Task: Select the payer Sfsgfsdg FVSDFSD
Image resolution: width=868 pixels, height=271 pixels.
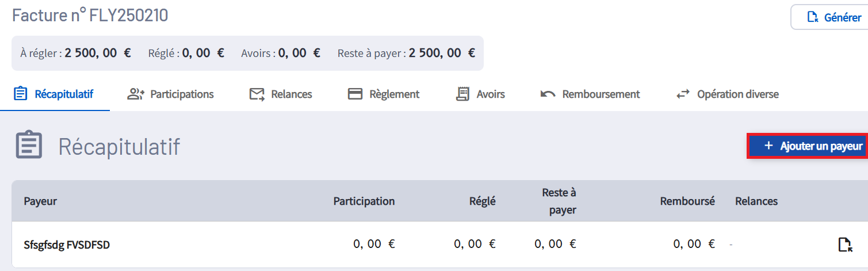Action: pos(67,245)
